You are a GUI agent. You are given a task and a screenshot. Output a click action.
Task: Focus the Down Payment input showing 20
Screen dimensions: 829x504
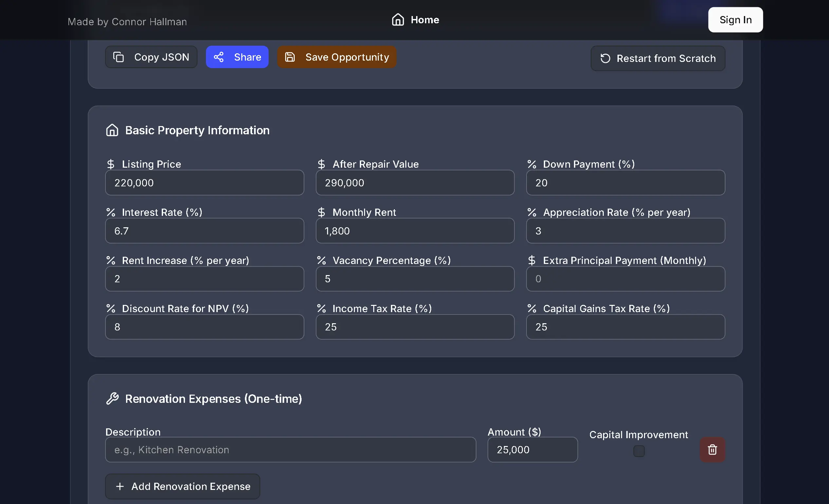(625, 183)
